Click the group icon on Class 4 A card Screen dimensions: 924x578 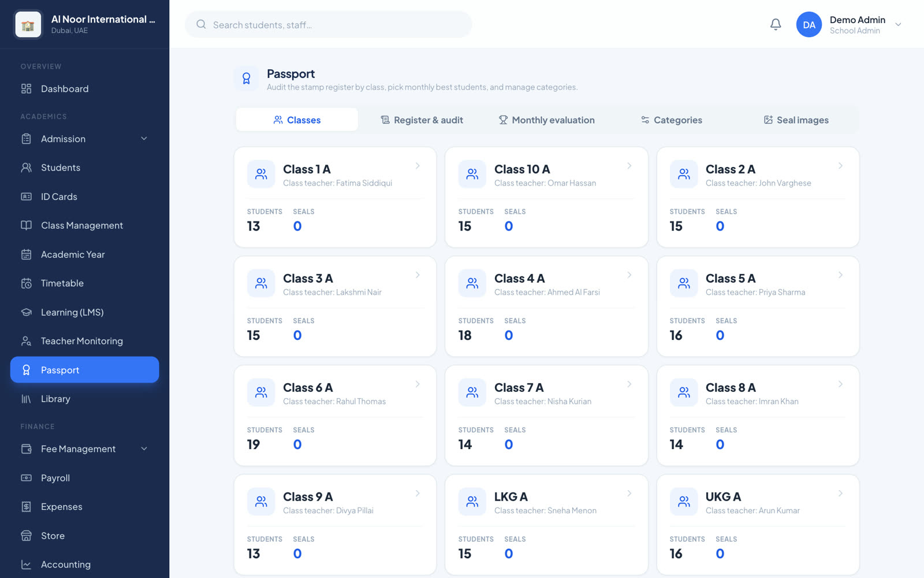pyautogui.click(x=472, y=283)
